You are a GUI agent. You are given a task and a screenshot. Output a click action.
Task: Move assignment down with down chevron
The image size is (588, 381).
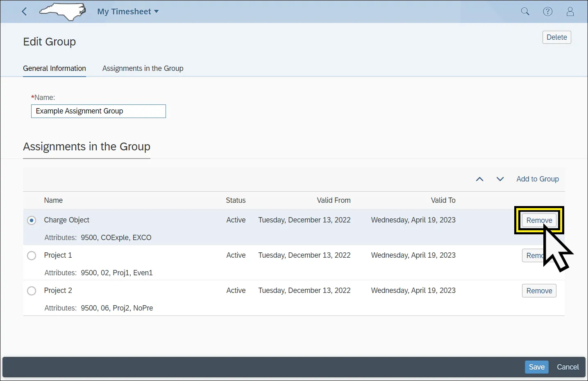[x=500, y=179]
